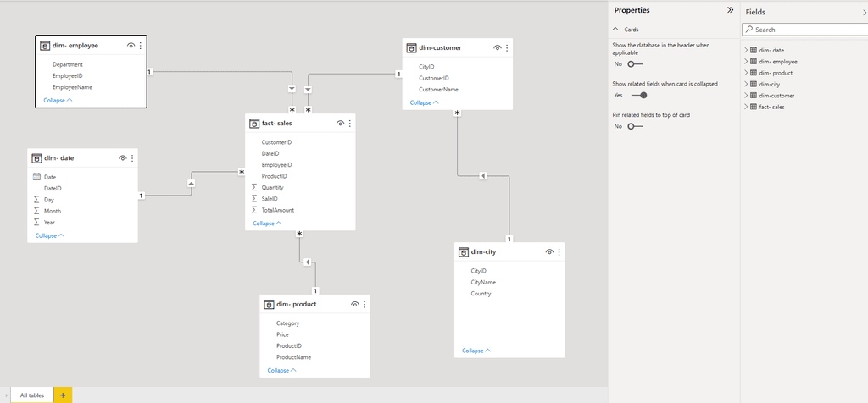Toggle visibility of dim-city table
This screenshot has width=868, height=403.
click(549, 252)
